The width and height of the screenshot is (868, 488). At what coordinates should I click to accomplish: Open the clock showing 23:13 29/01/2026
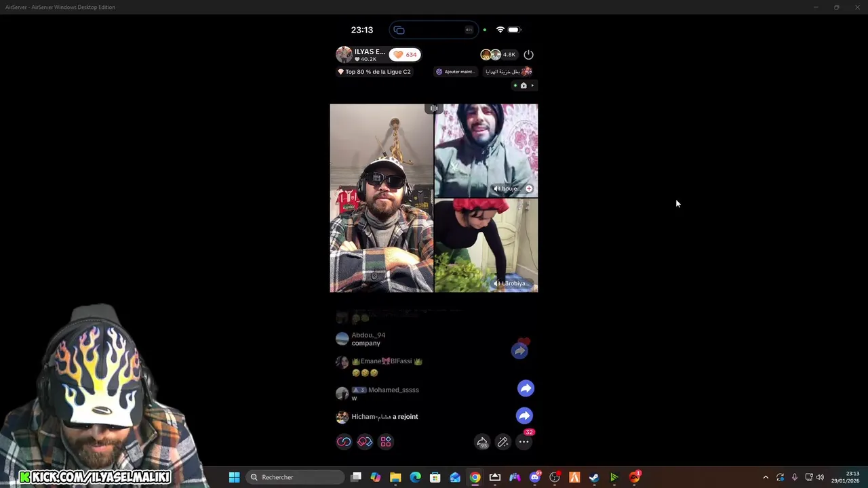[846, 477]
